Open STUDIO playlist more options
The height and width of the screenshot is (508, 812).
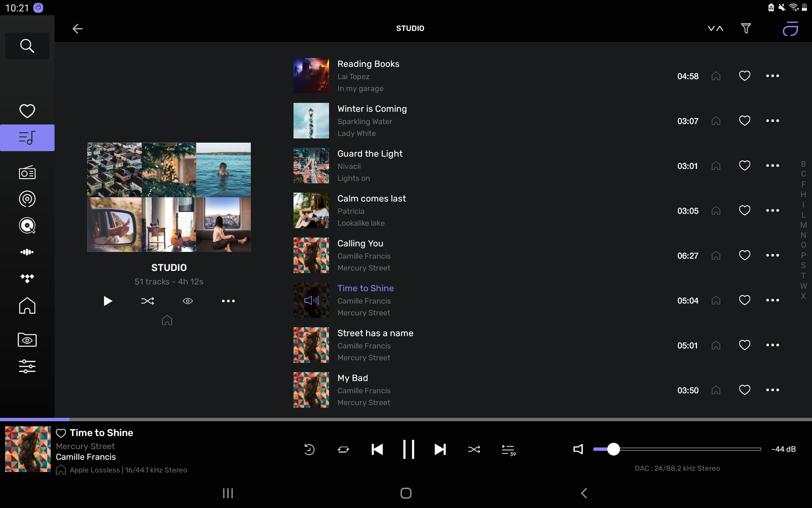pos(228,301)
